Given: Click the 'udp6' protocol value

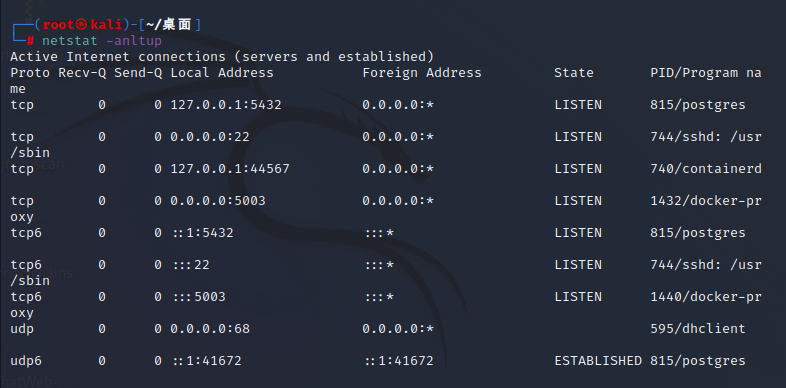Looking at the screenshot, I should [26, 361].
